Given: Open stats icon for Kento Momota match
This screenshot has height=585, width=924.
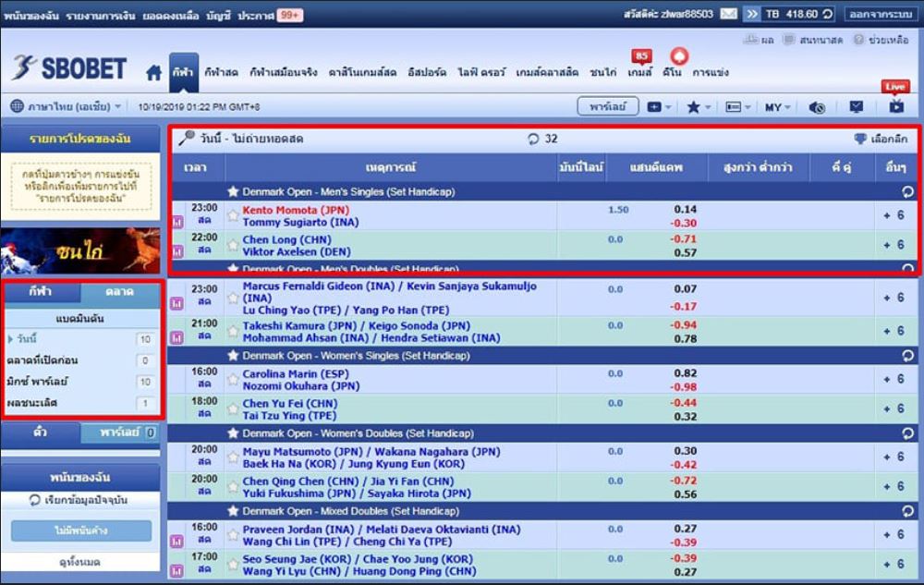Looking at the screenshot, I should 177,222.
